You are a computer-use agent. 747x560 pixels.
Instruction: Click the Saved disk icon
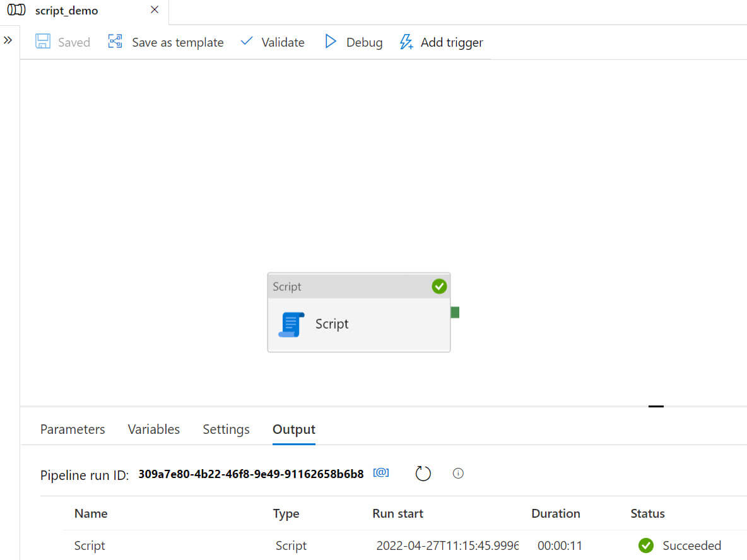click(43, 42)
